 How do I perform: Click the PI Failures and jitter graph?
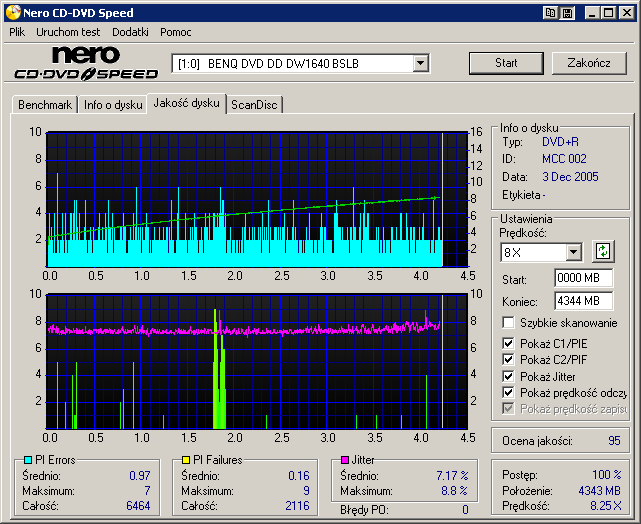click(257, 361)
